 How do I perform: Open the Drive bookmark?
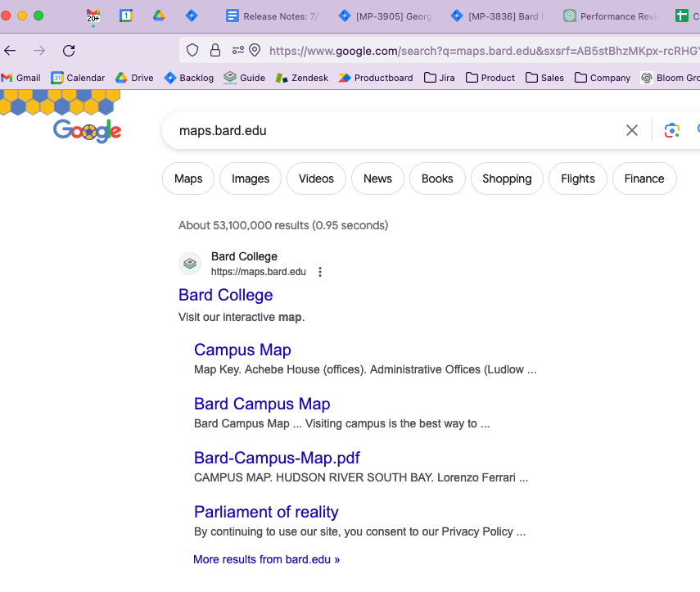pos(134,78)
